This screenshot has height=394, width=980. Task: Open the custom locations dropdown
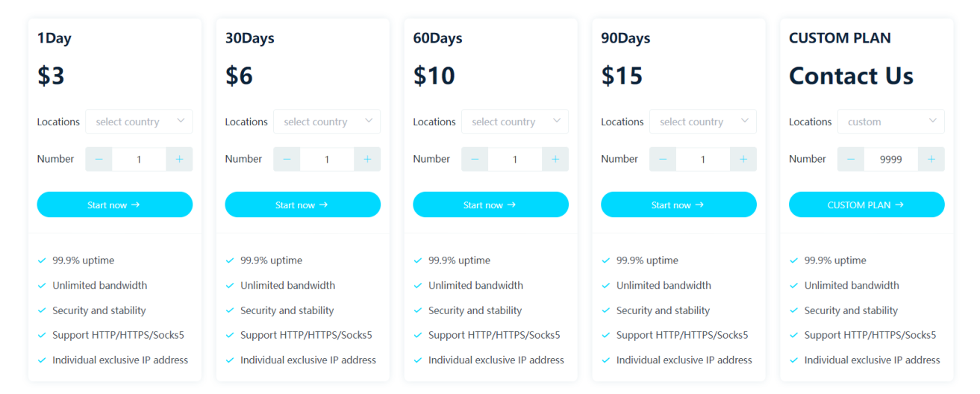tap(891, 122)
